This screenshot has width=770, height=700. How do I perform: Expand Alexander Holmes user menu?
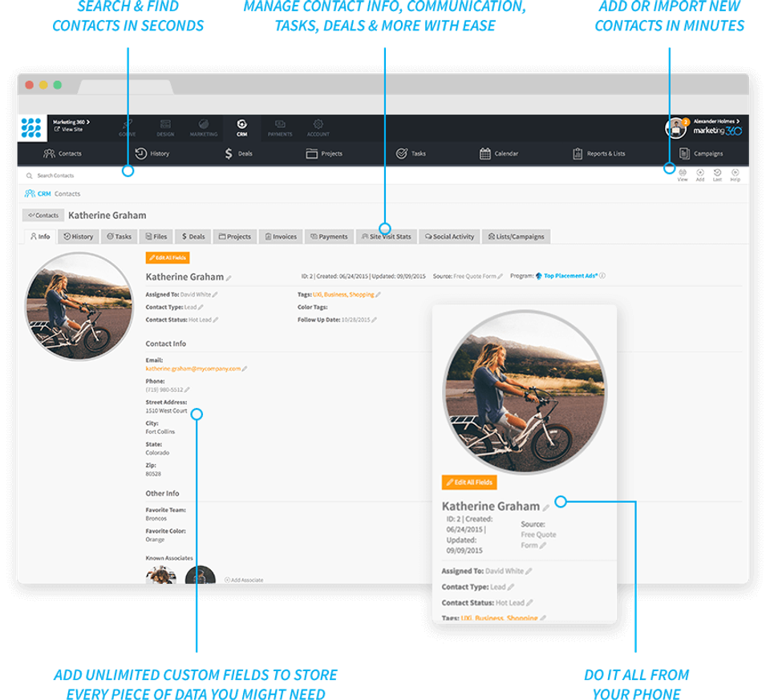coord(716,121)
